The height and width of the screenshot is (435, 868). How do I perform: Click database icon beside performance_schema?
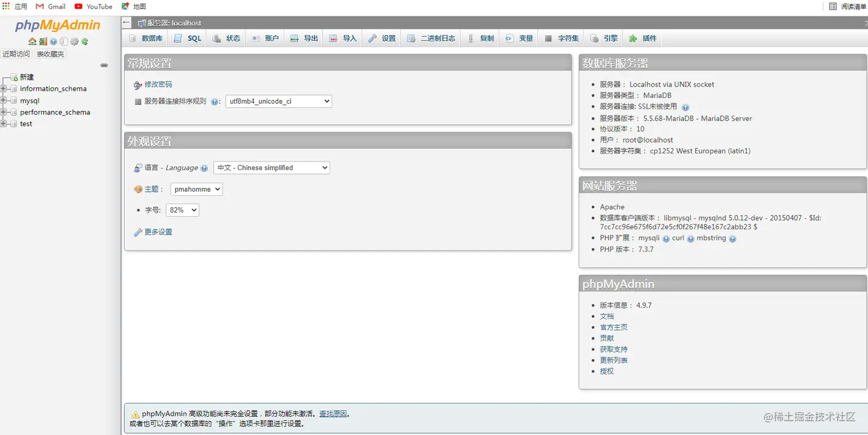pos(14,112)
